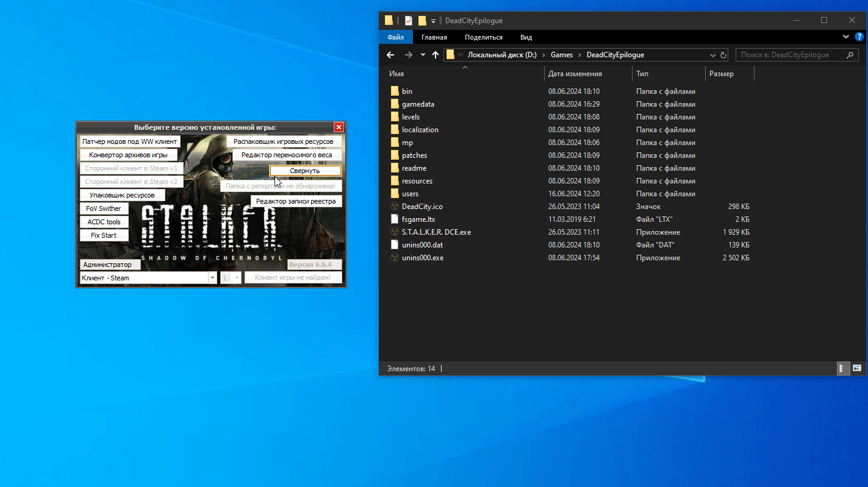The image size is (868, 487).
Task: Select the levels folder icon
Action: pyautogui.click(x=395, y=117)
